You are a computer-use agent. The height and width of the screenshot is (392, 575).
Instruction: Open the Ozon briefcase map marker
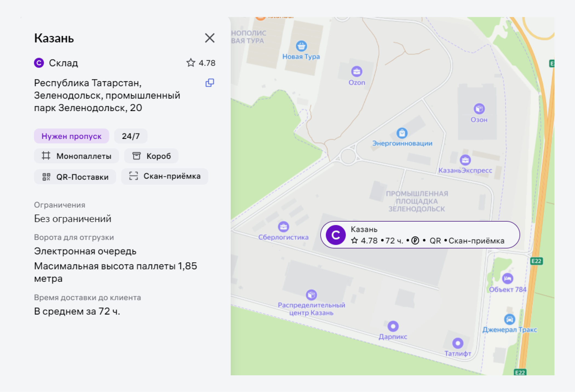357,72
